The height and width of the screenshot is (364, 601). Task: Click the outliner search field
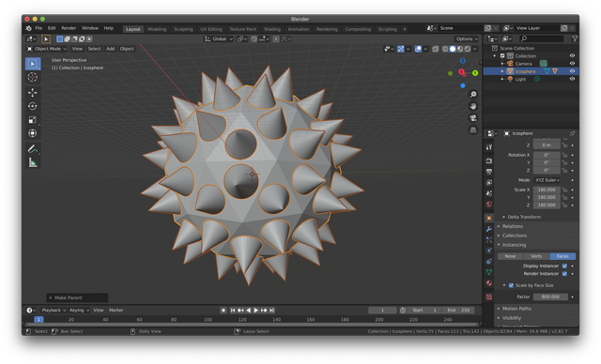(541, 38)
